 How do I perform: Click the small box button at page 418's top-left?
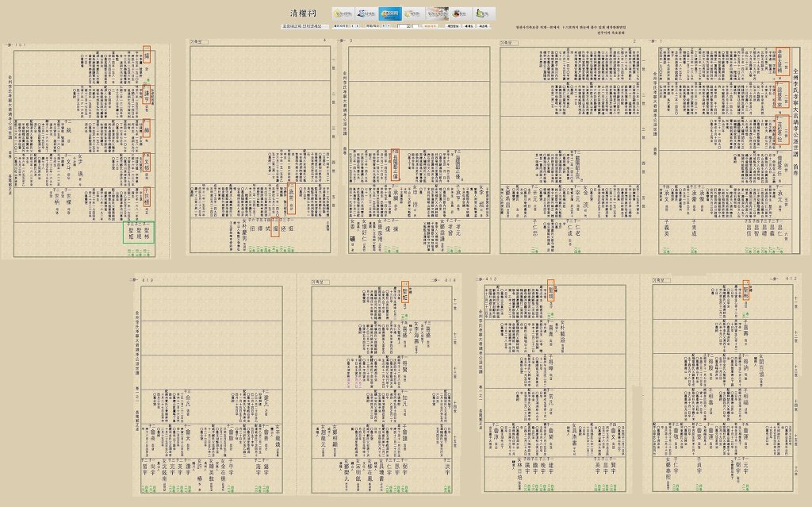click(x=320, y=282)
